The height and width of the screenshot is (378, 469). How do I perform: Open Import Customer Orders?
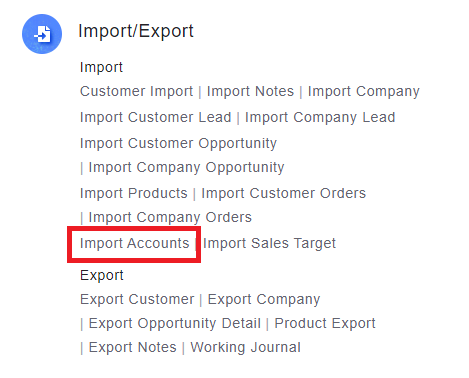284,193
